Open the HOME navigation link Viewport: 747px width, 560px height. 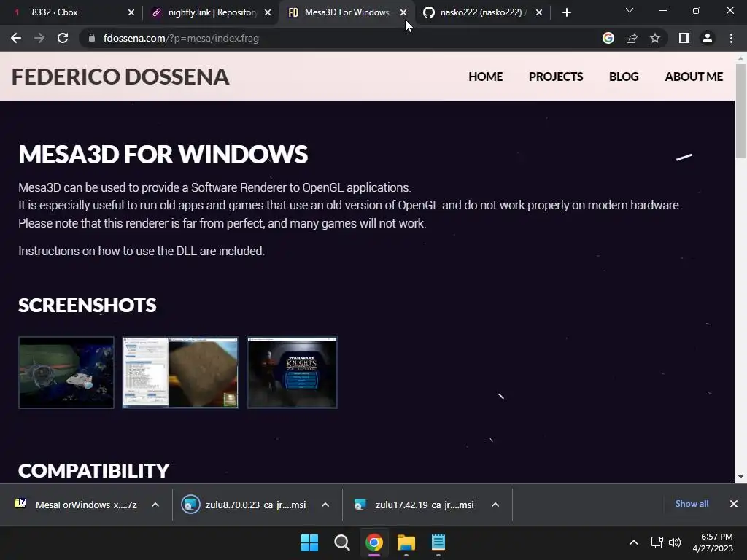pos(485,77)
